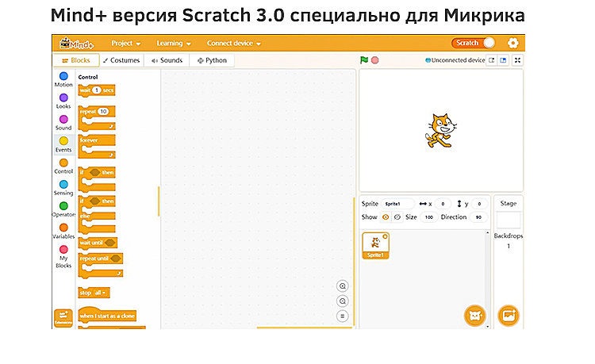Viewport: 595px width, 364px height.
Task: Edit the repeat block count value
Action: click(x=103, y=112)
